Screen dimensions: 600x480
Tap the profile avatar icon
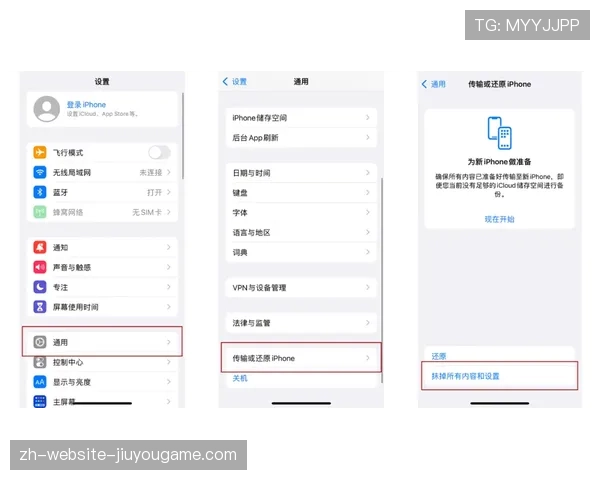(x=47, y=109)
